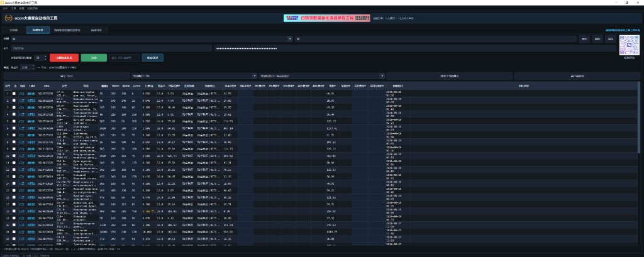Switch to the long-labelled third tab
The image size is (644, 257).
[67, 30]
